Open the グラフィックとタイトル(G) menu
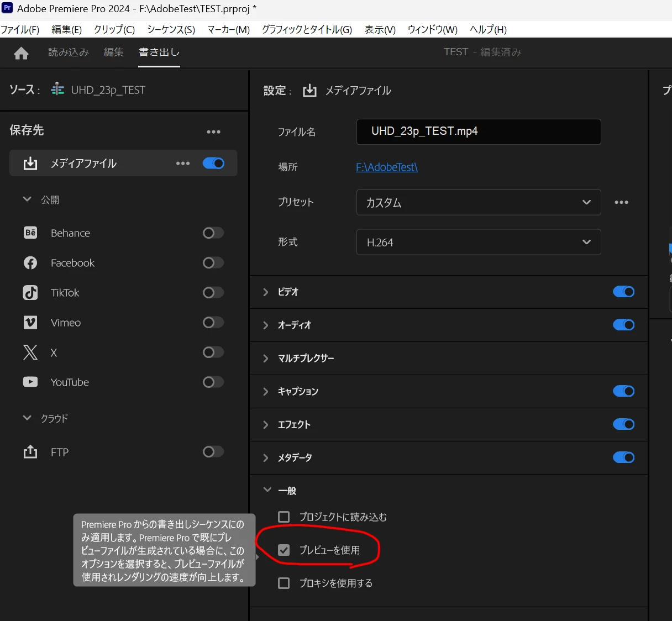Screen dimensions: 672x621 tap(307, 29)
